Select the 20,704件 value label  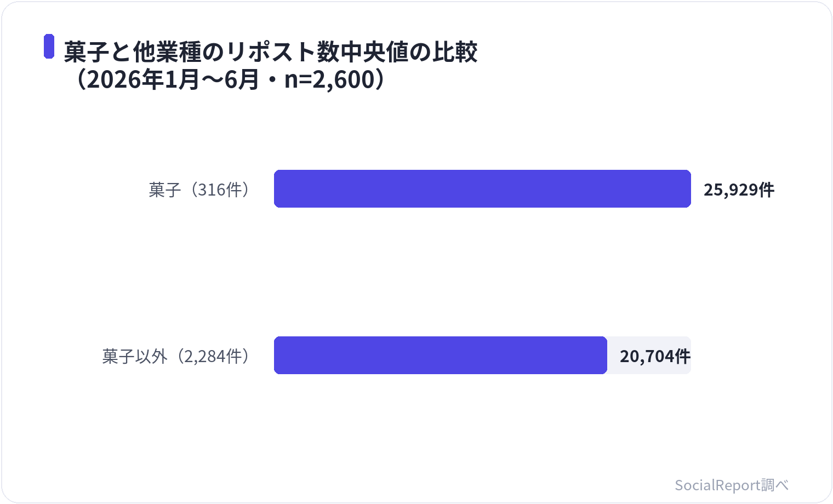pyautogui.click(x=655, y=357)
